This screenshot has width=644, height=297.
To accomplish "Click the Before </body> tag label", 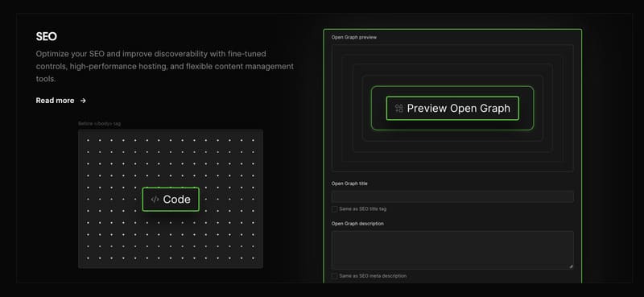I will click(x=99, y=124).
